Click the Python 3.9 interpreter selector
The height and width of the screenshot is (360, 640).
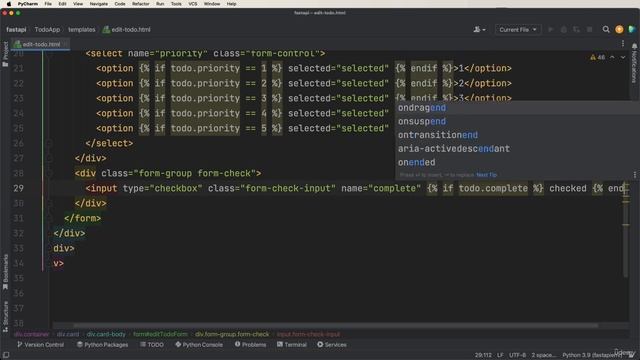(x=592, y=355)
